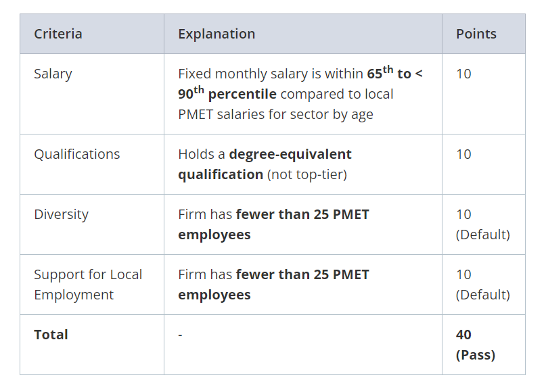The width and height of the screenshot is (546, 392).
Task: Click the Qualifications row's 10 points value
Action: click(463, 154)
